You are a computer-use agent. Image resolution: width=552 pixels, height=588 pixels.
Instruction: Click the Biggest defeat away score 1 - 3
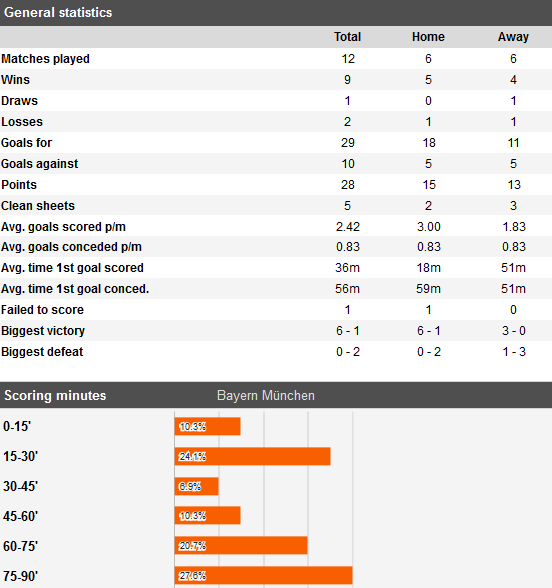pyautogui.click(x=514, y=352)
